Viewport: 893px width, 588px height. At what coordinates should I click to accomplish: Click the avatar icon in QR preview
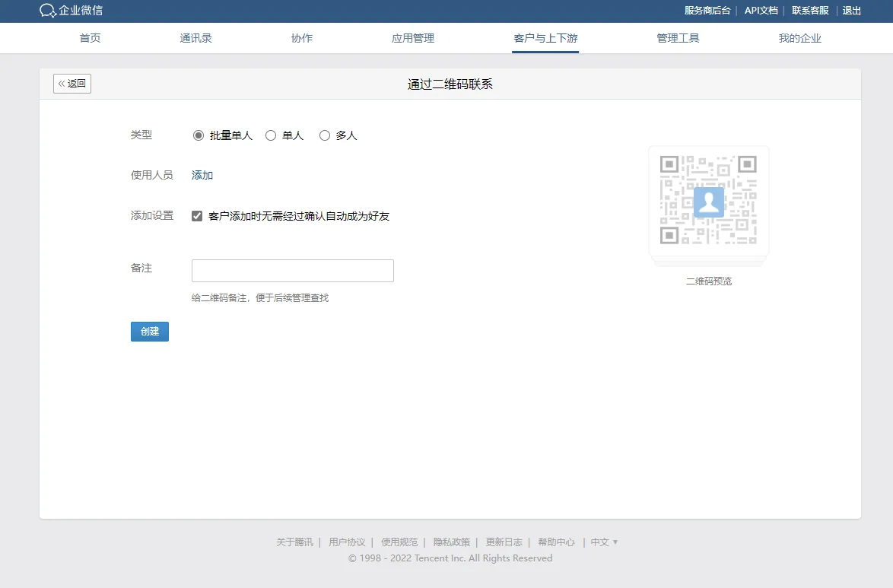(x=708, y=202)
